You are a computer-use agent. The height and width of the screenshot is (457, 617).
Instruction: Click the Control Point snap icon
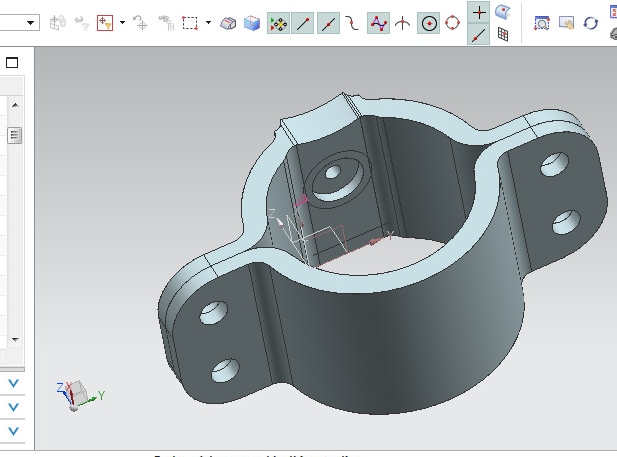353,22
